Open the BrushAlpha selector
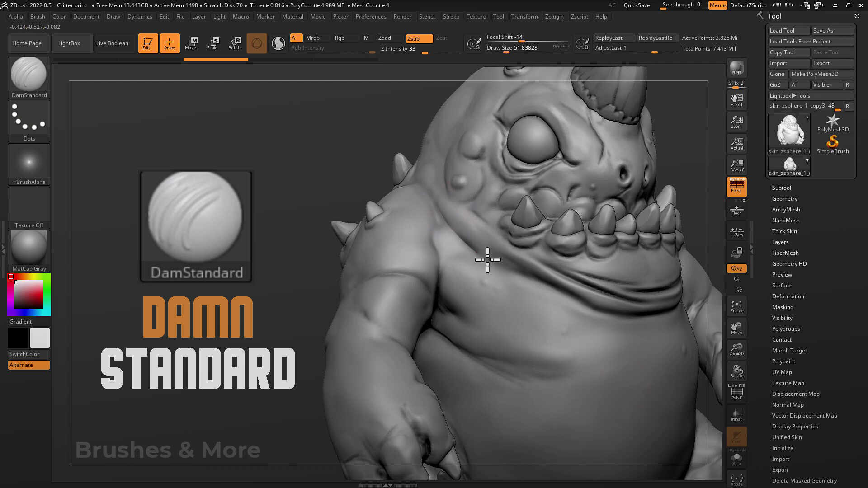The image size is (868, 488). (29, 164)
